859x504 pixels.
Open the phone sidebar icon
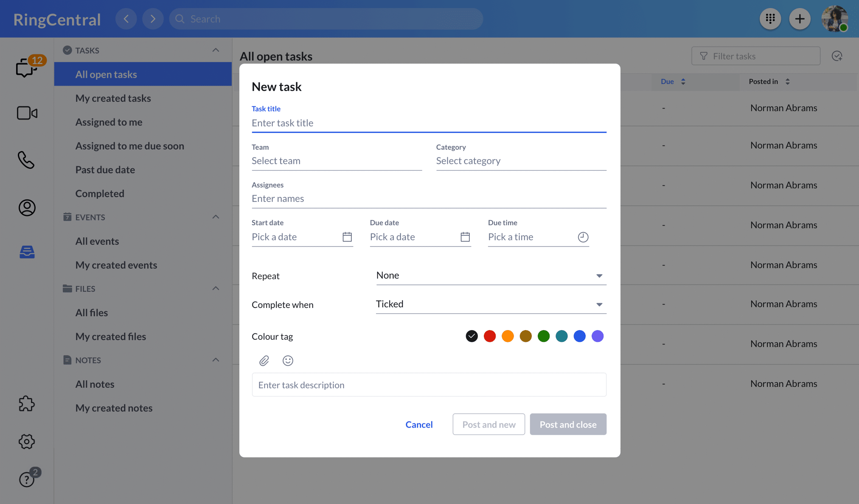(26, 160)
